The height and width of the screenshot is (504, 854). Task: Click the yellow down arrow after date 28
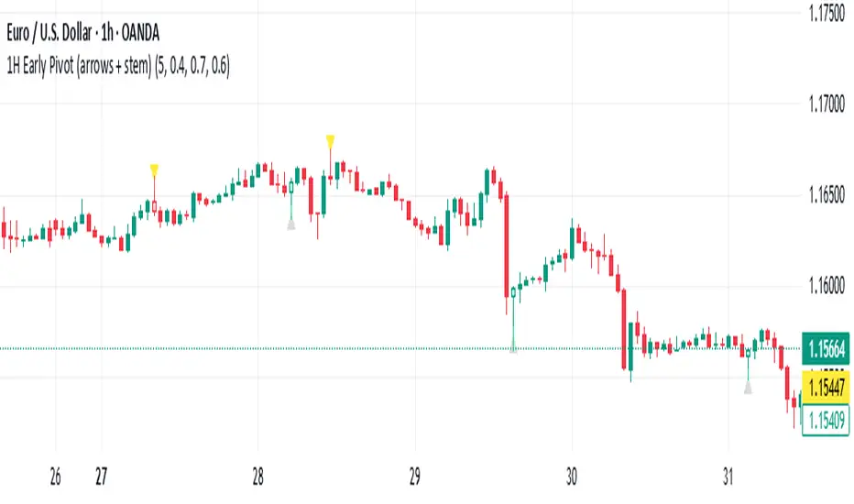[330, 140]
